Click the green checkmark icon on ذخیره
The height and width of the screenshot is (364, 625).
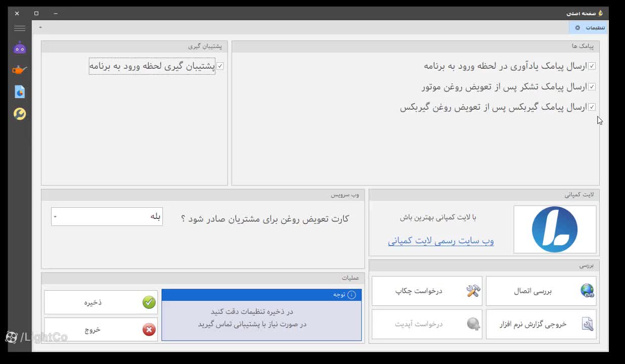pyautogui.click(x=149, y=302)
